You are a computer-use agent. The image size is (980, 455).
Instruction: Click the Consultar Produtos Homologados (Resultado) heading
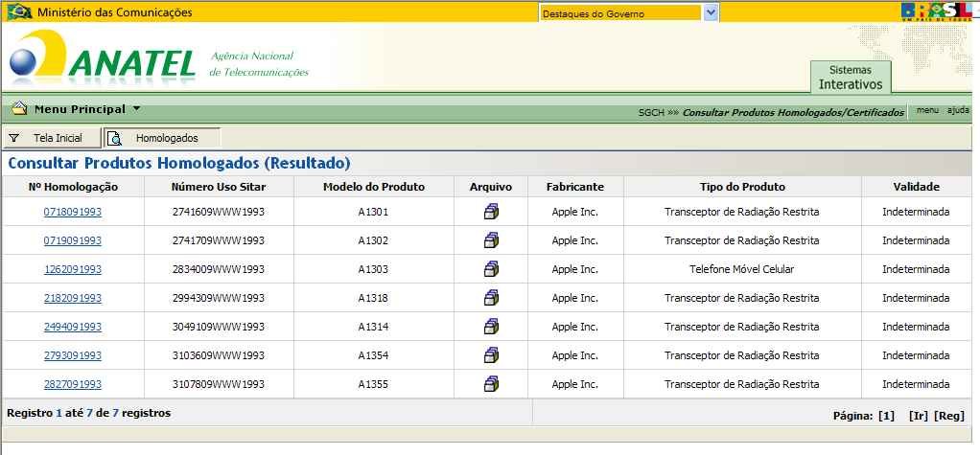tap(179, 164)
